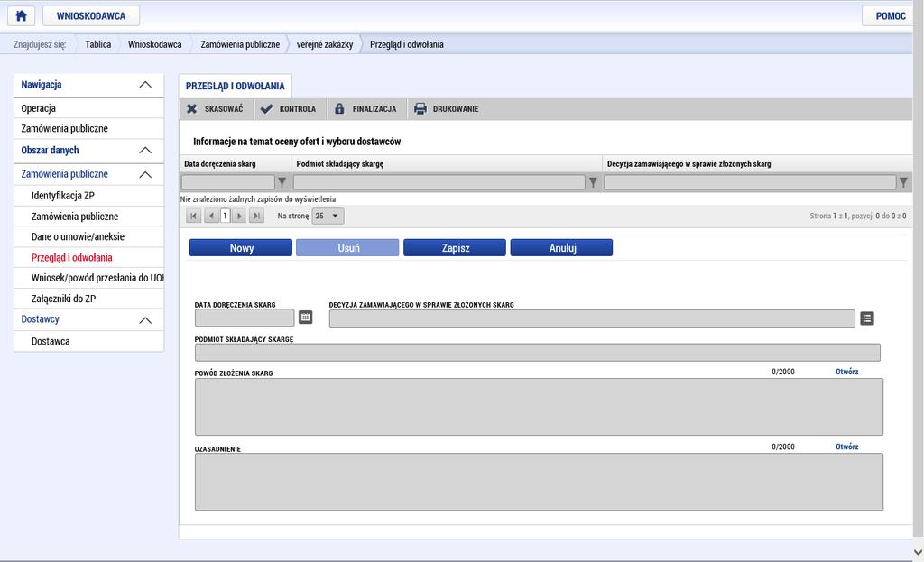Click veřejné zakázky in the breadcrumb
This screenshot has height=562, width=924.
(325, 44)
